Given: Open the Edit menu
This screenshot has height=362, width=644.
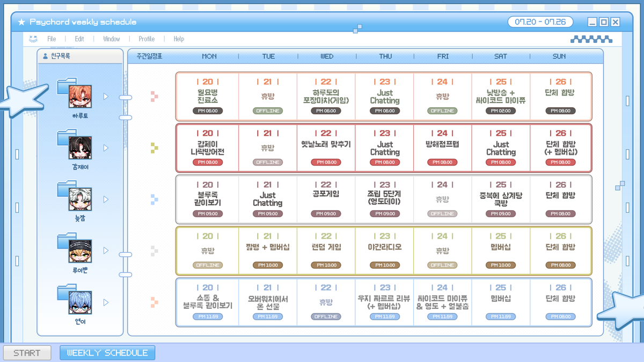Looking at the screenshot, I should [79, 39].
